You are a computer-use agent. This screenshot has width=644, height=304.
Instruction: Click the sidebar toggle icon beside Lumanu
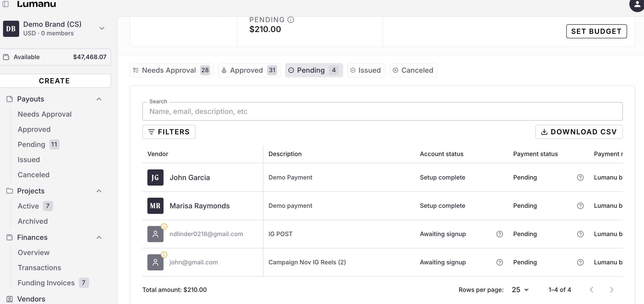6,4
